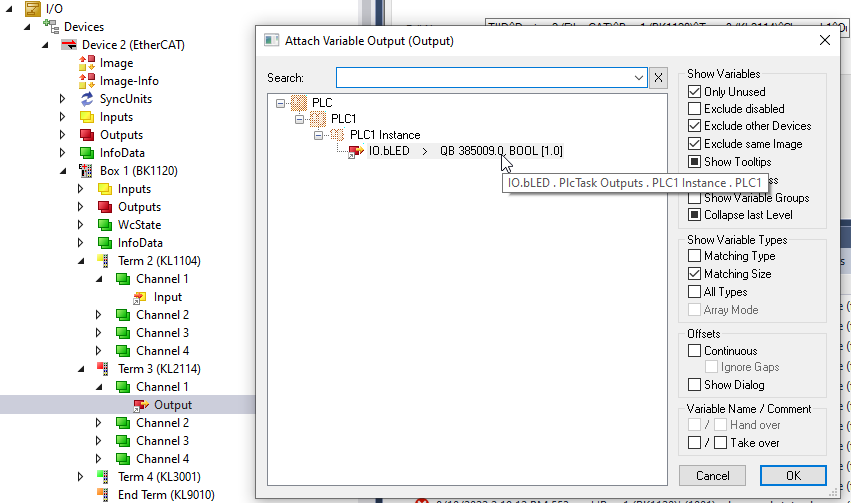Expand the Channel 2 node under Term 3

tap(98, 423)
